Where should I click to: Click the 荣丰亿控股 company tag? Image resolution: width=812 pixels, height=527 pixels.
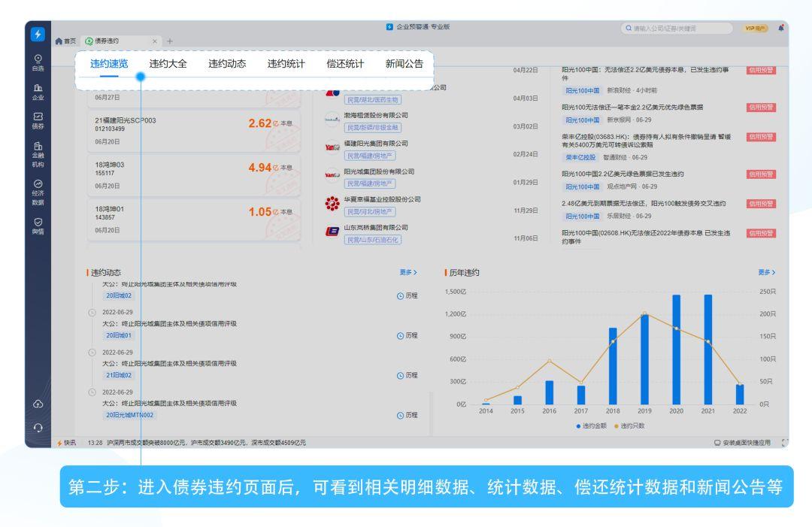pos(580,157)
